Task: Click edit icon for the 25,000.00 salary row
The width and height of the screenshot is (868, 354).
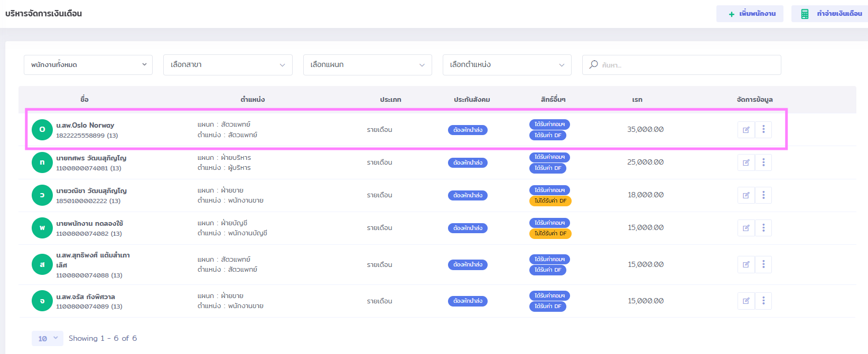Action: (x=746, y=162)
